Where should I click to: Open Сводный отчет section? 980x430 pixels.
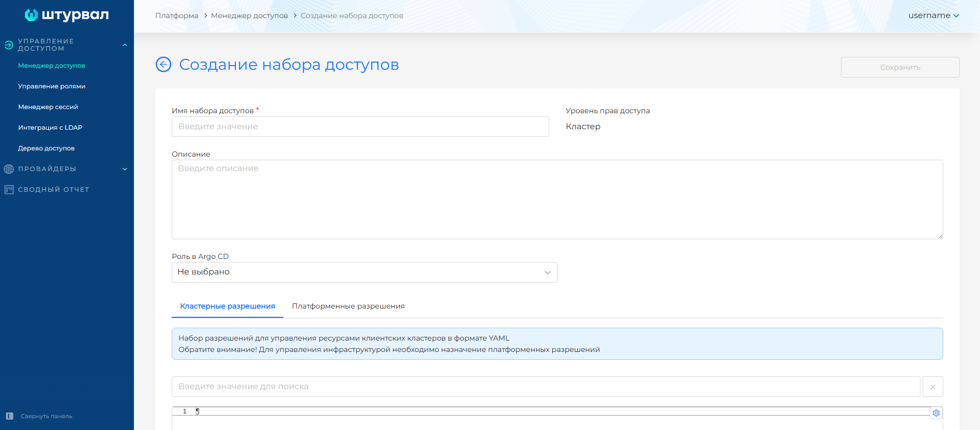54,190
